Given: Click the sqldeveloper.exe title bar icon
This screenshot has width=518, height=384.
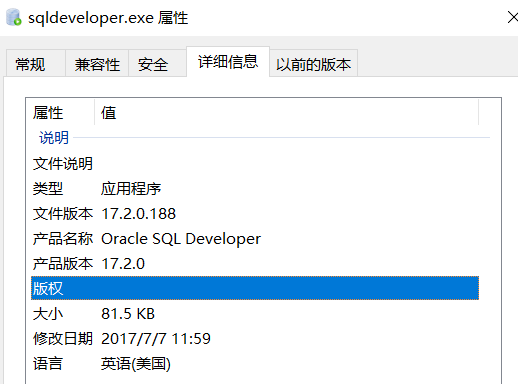Looking at the screenshot, I should point(14,17).
